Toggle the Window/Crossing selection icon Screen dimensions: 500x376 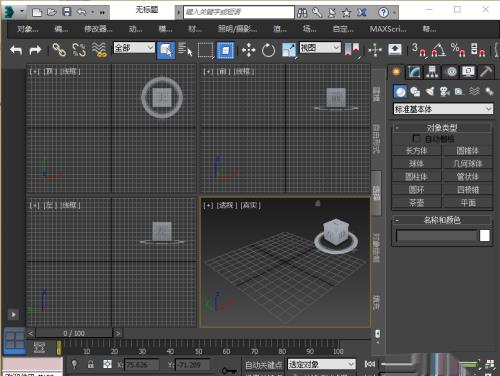click(x=225, y=50)
